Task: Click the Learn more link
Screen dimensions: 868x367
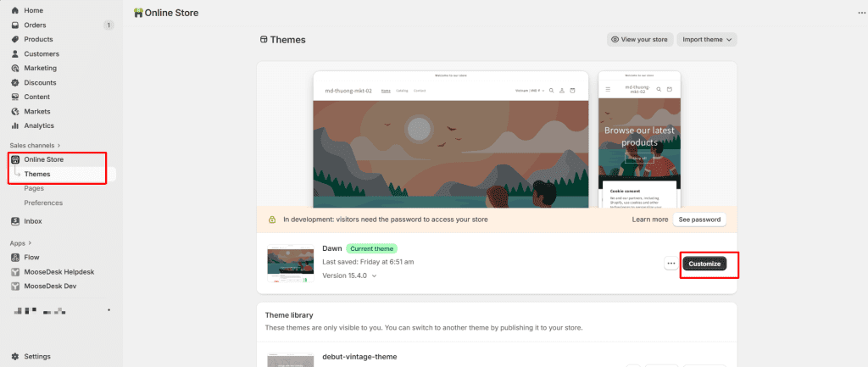Action: [650, 220]
